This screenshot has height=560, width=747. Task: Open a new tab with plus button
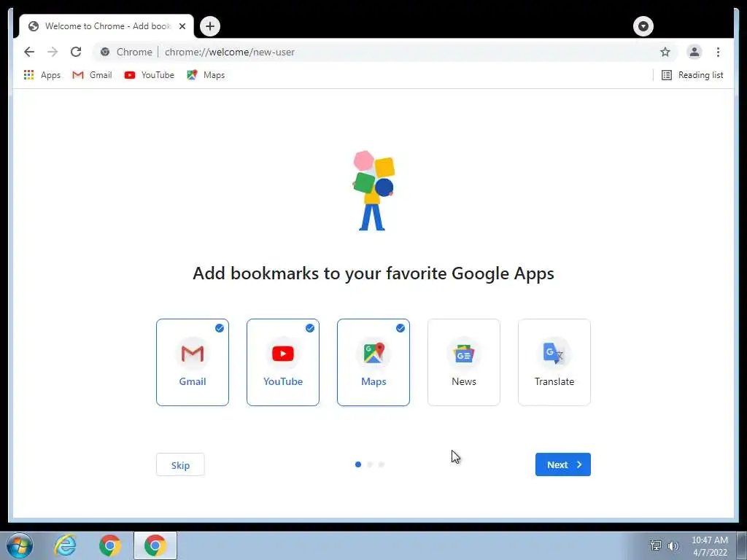[x=210, y=26]
